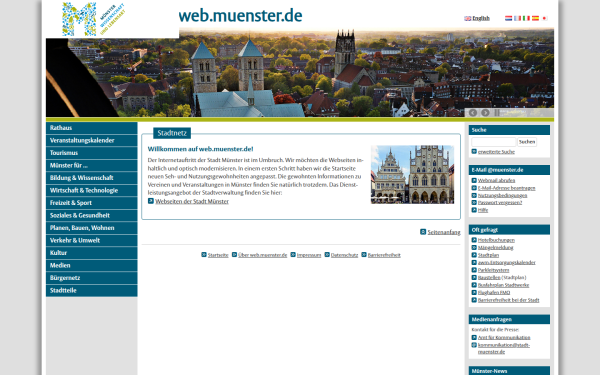Image resolution: width=600 pixels, height=375 pixels.
Task: Open the Stadtteile menu item
Action: [x=91, y=290]
